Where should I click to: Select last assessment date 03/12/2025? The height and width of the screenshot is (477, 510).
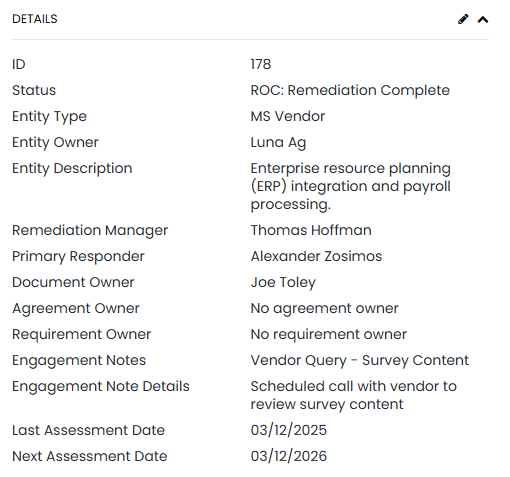(x=289, y=430)
